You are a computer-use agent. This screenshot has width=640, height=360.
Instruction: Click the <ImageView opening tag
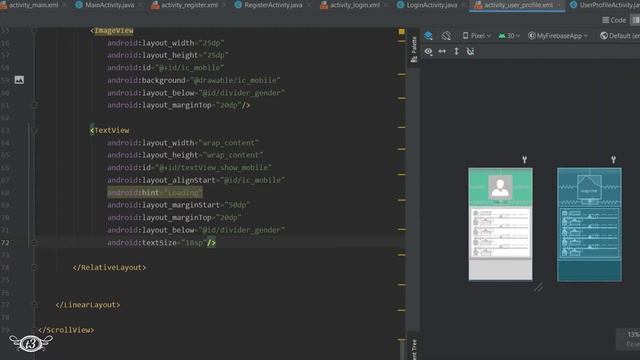point(112,31)
